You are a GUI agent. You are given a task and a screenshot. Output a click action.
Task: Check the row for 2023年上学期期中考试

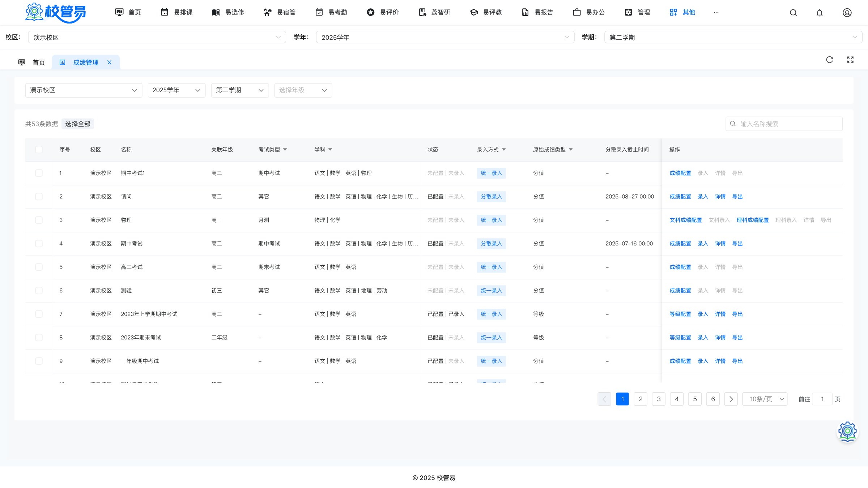tap(39, 314)
